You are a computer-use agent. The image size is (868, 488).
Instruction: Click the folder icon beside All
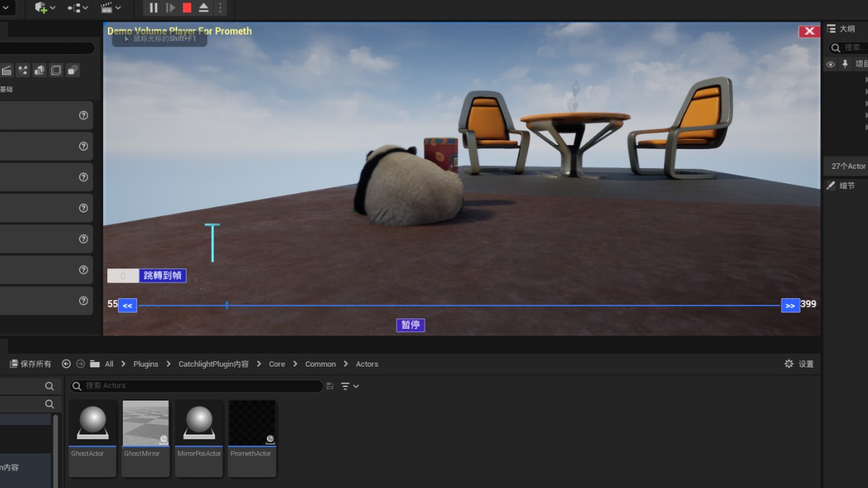click(x=95, y=364)
